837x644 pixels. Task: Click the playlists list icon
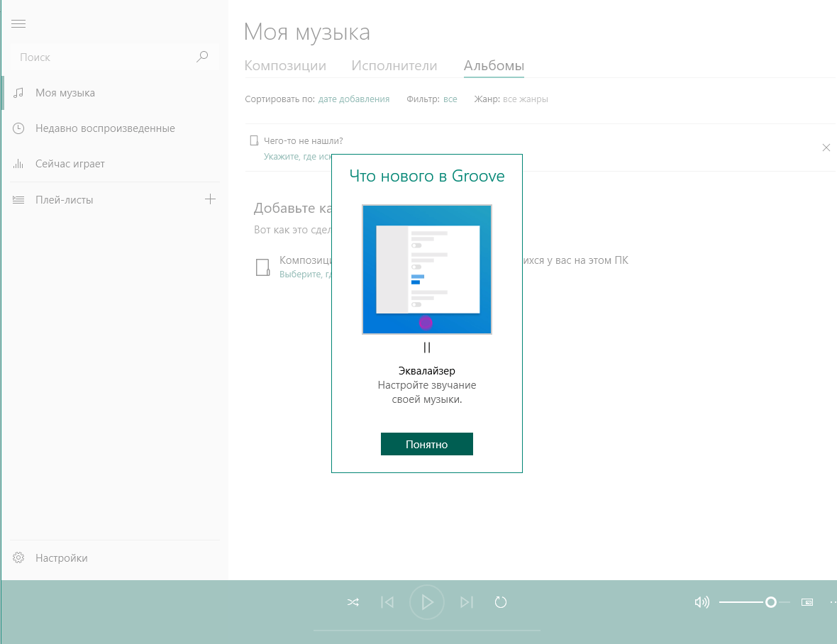pyautogui.click(x=18, y=199)
